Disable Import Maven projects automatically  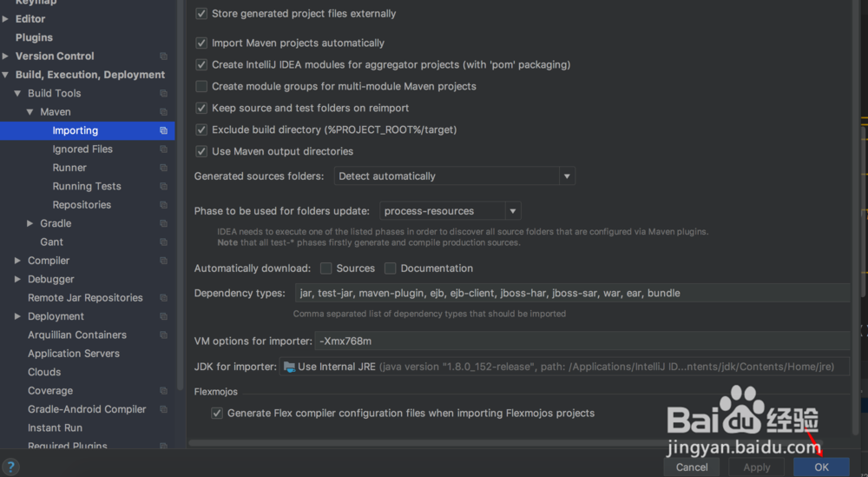pyautogui.click(x=201, y=43)
